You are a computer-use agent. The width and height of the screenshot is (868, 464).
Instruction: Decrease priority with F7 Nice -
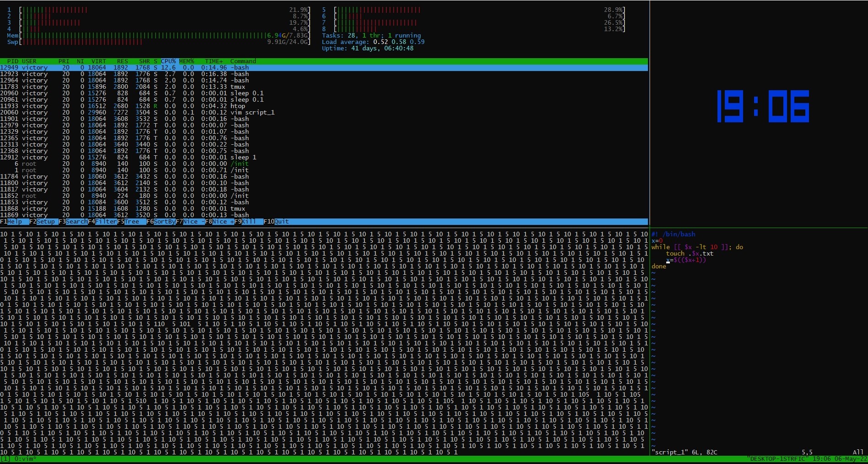pos(194,222)
